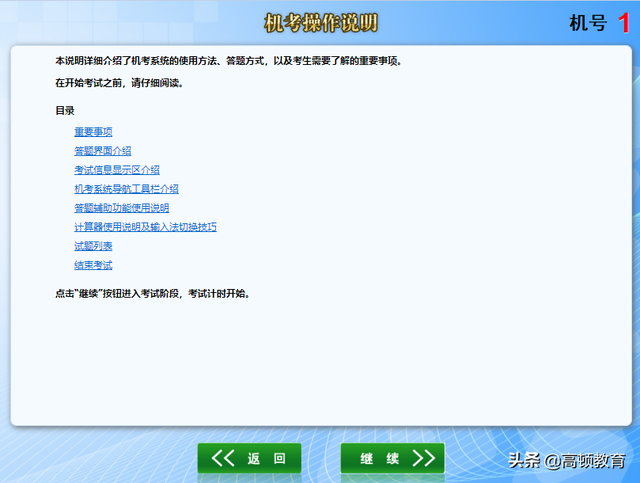Click the sentence starting 在开始考试之前
This screenshot has height=483, width=640.
tap(119, 83)
